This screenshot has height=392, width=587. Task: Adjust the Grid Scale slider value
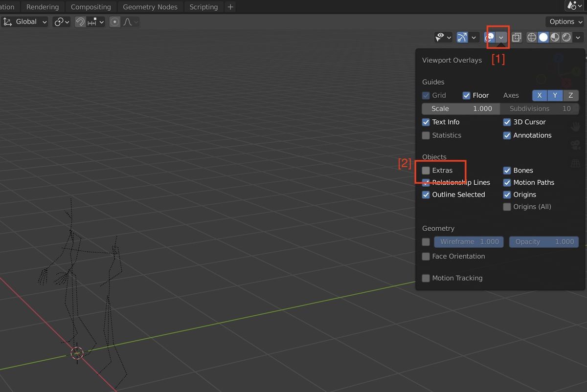460,109
